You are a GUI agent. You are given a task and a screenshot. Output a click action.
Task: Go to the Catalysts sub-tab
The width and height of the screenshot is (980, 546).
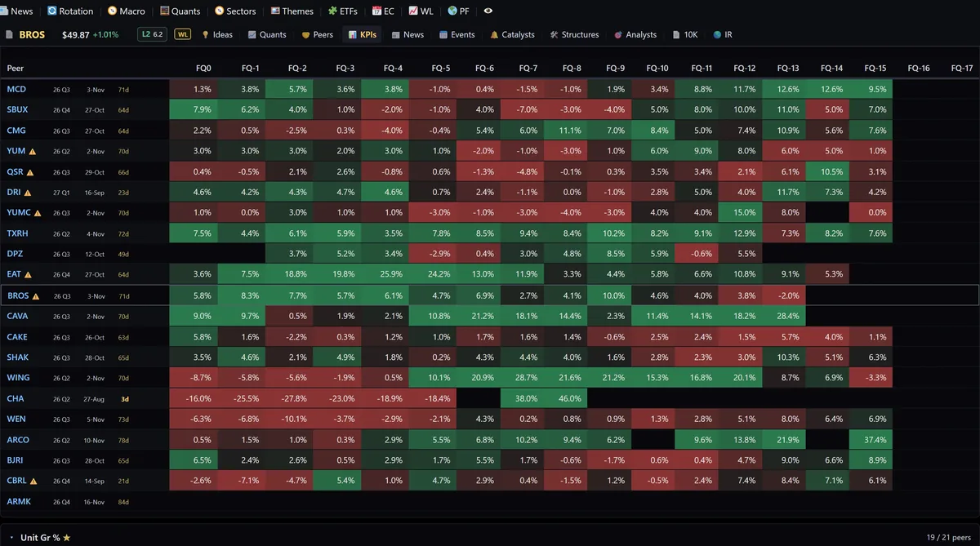[x=513, y=35]
